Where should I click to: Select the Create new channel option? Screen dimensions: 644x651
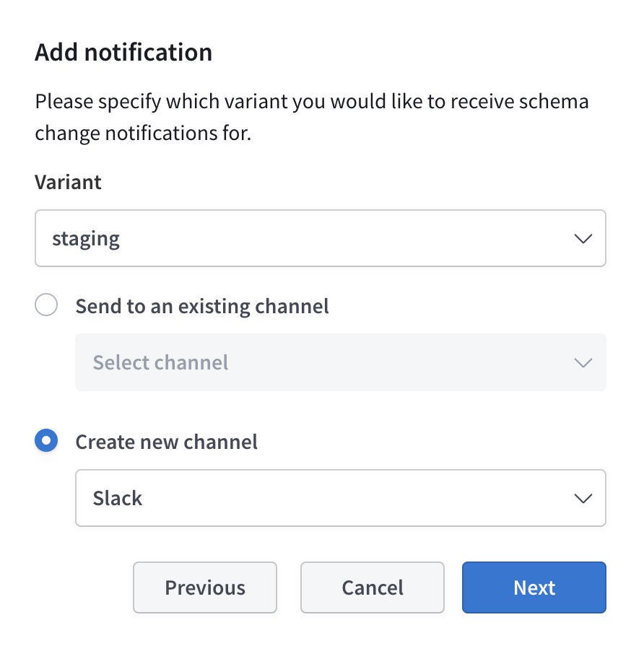pos(46,440)
